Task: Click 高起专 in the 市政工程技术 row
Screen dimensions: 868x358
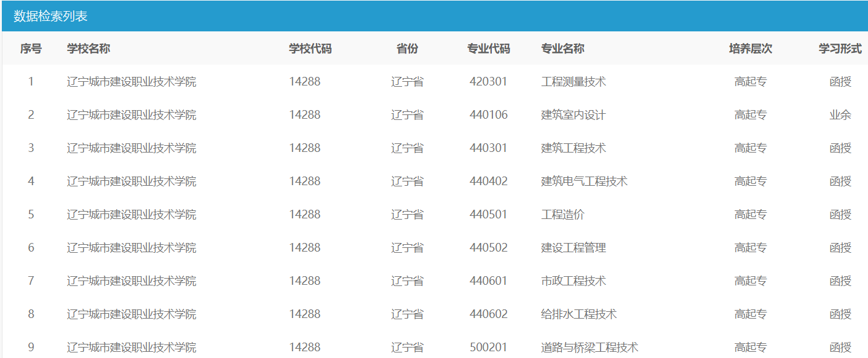Action: (x=751, y=280)
